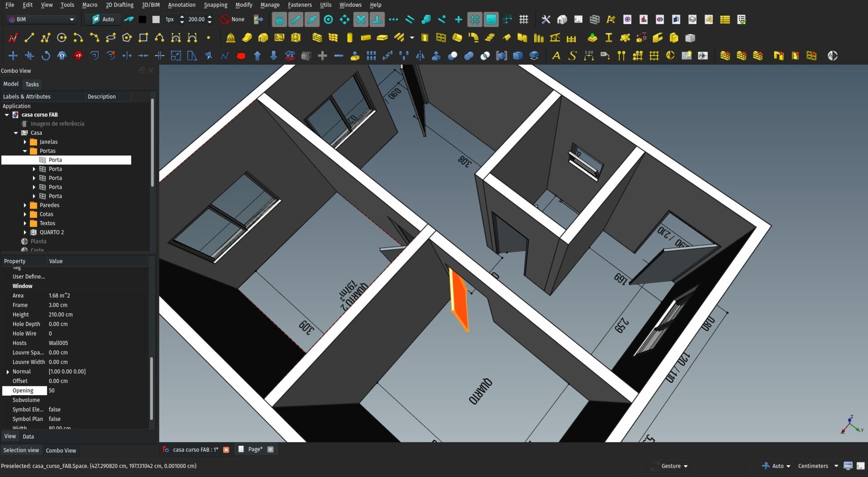The height and width of the screenshot is (477, 868).
Task: Click the Combo View panel button
Action: click(x=61, y=450)
